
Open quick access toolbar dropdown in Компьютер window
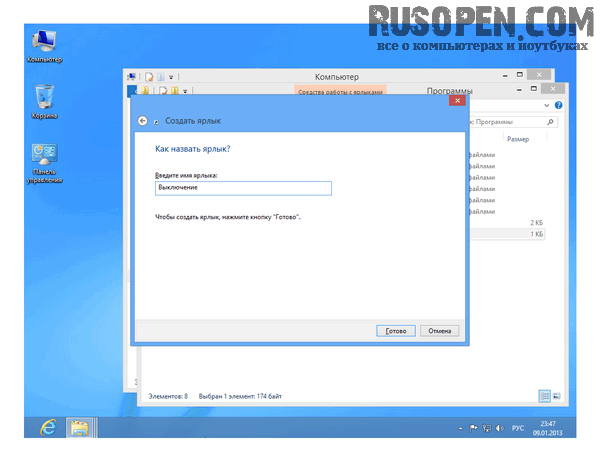click(x=171, y=76)
